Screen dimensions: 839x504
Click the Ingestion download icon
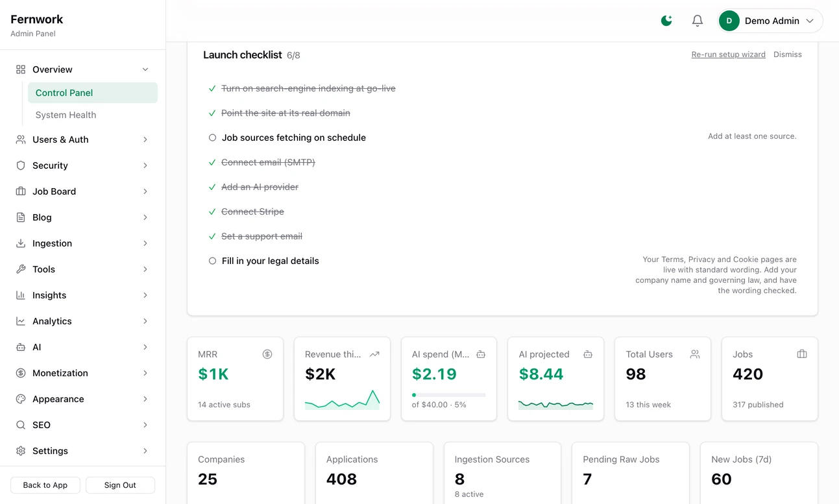point(21,243)
